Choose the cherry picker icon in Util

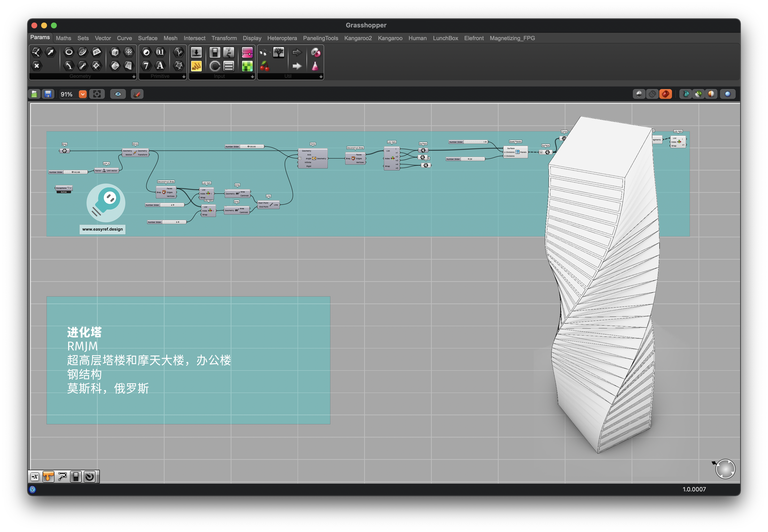(264, 66)
